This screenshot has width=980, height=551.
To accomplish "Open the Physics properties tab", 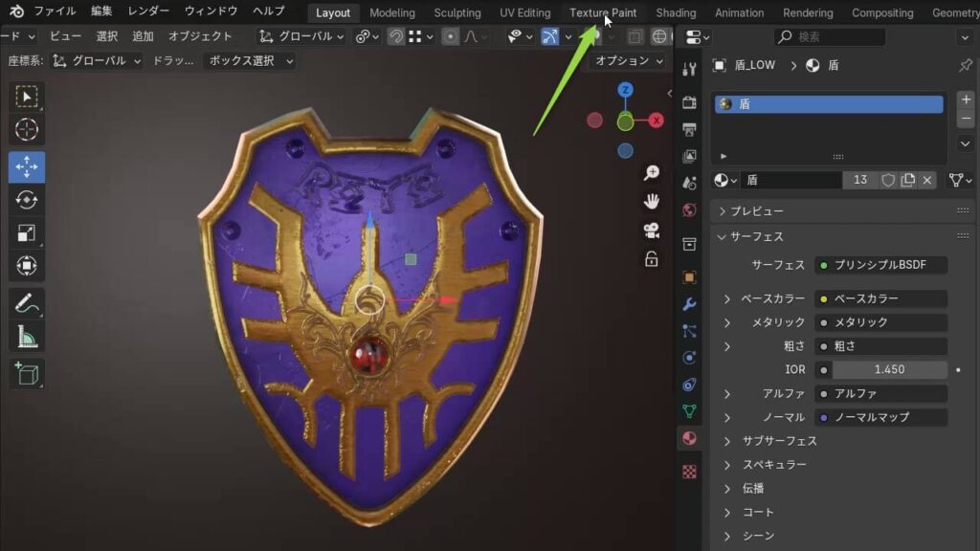I will (689, 358).
